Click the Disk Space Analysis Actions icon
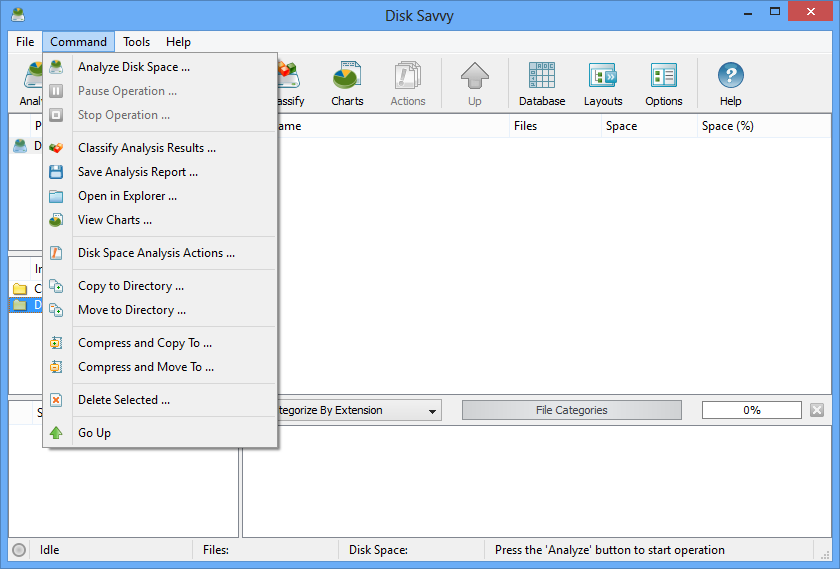Image resolution: width=840 pixels, height=569 pixels. pyautogui.click(x=56, y=253)
